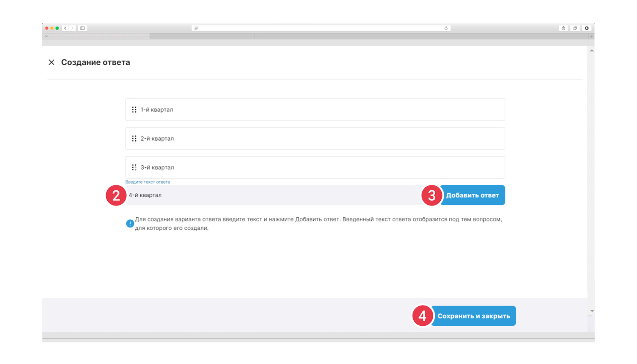The width and height of the screenshot is (637, 364).
Task: Grab the drag handle of 1-й квартал
Action: 134,110
